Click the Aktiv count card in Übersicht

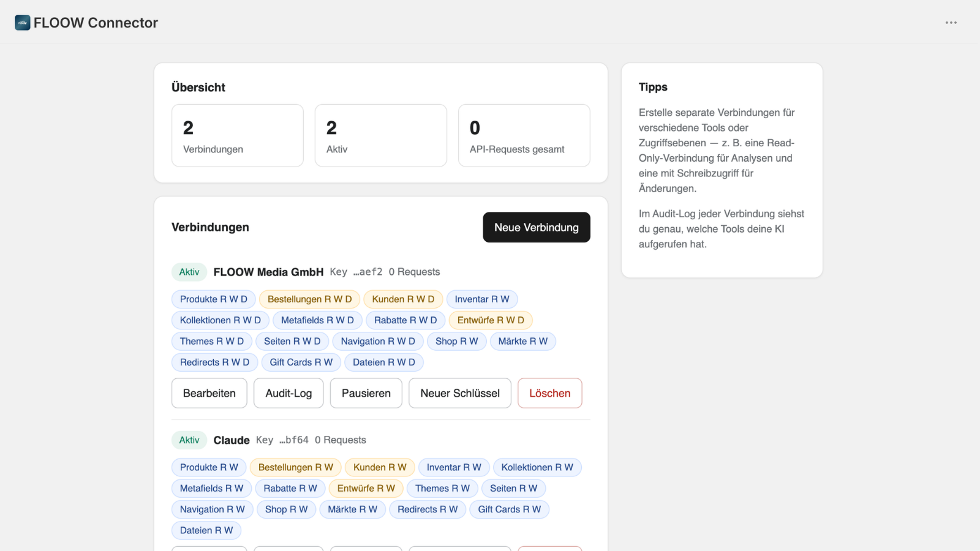[381, 135]
